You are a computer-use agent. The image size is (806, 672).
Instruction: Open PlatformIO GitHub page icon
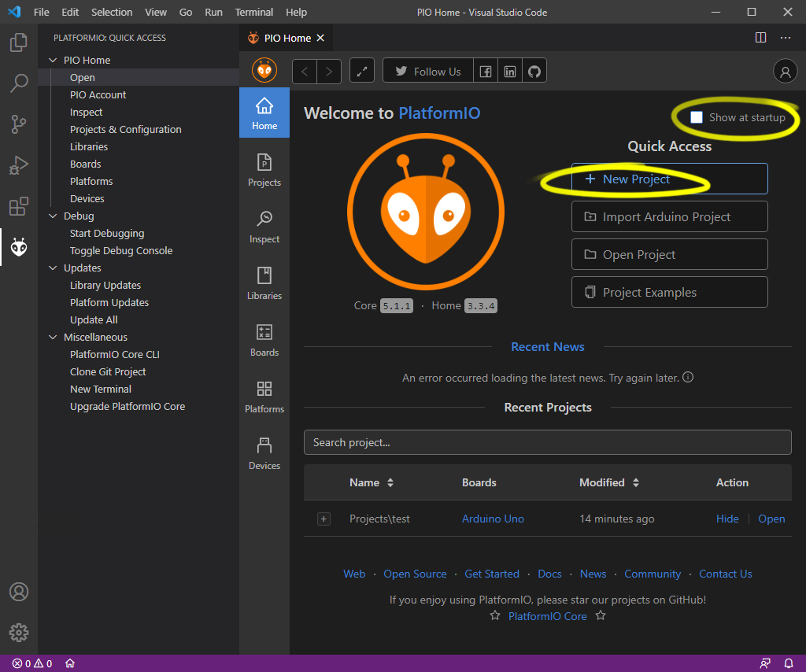point(534,72)
